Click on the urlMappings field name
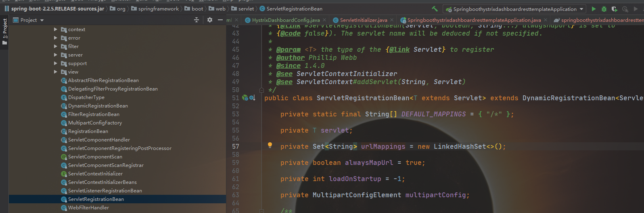 coord(383,146)
